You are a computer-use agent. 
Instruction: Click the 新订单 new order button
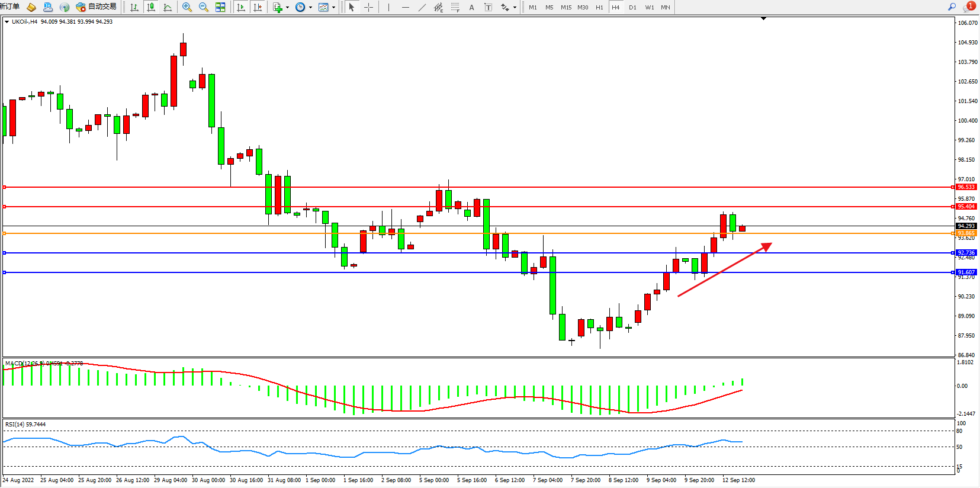click(x=9, y=7)
